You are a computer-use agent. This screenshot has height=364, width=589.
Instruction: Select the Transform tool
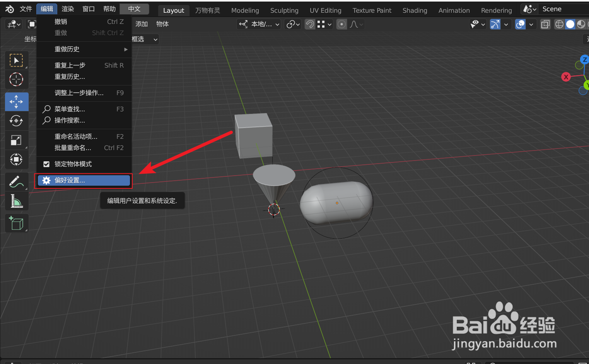point(16,159)
